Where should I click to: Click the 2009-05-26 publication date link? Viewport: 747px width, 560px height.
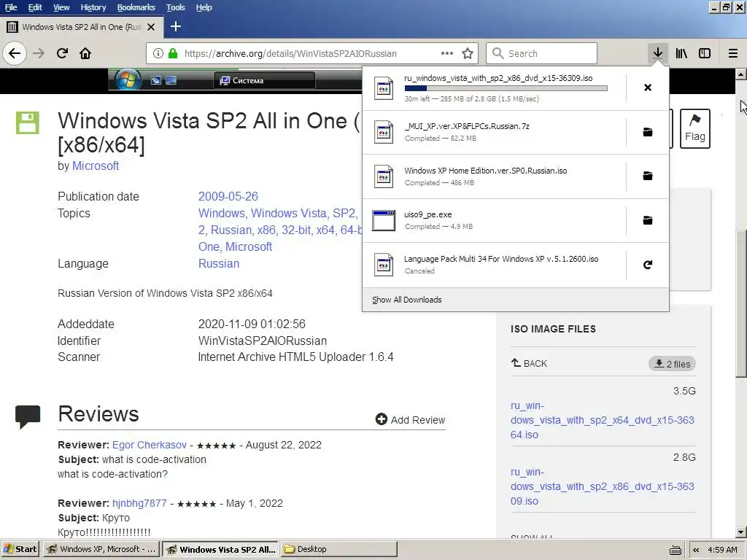click(228, 196)
